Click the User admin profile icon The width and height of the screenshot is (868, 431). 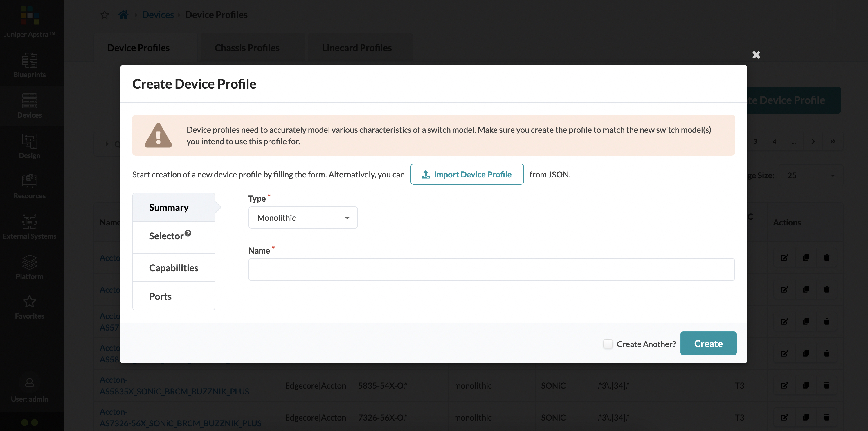coord(30,382)
